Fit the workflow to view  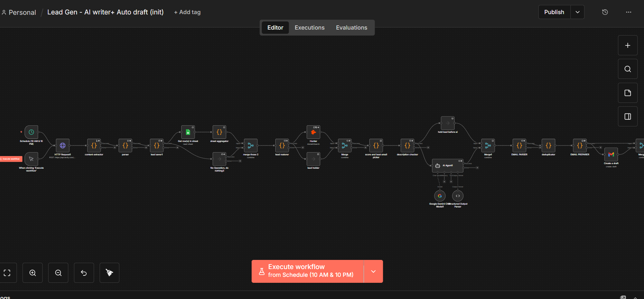point(7,273)
